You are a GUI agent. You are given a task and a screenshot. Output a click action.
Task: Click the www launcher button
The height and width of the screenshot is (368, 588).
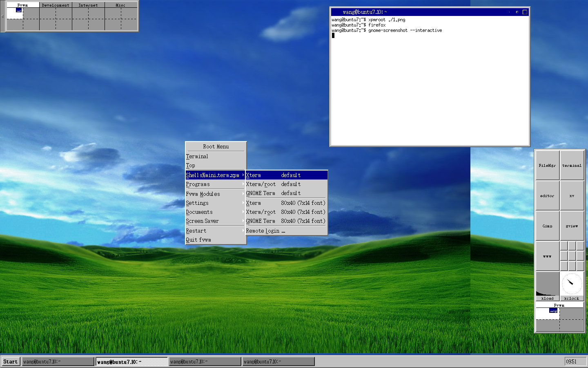coord(547,256)
